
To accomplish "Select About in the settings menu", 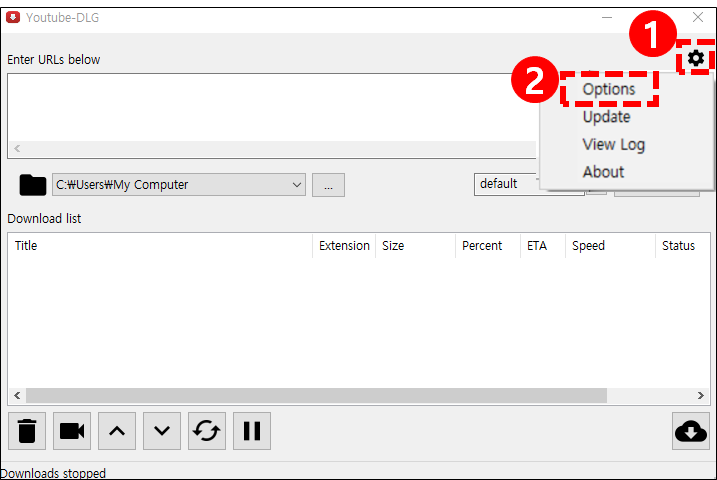I will (603, 172).
